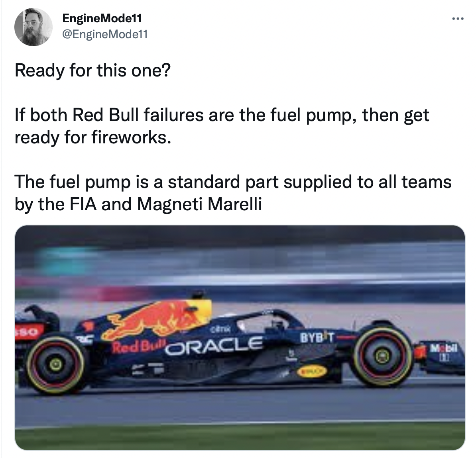Click the gray @EngineMode11 handle
The image size is (476, 458).
105,35
